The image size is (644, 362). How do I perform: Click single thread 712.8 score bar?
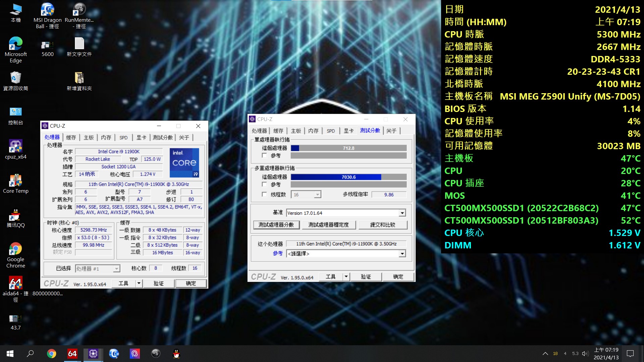(x=349, y=148)
